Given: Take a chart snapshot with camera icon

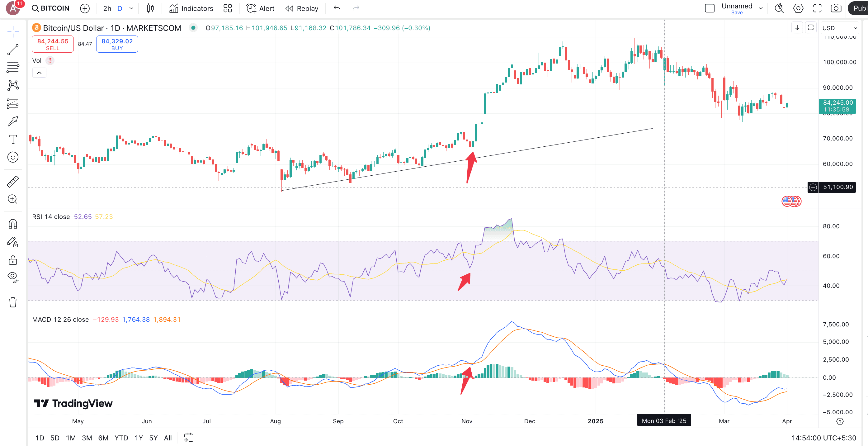Looking at the screenshot, I should tap(836, 8).
